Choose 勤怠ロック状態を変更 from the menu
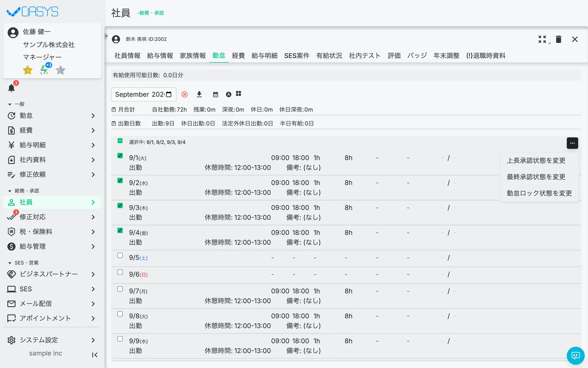Screen dimensions: 588x368 (539, 193)
